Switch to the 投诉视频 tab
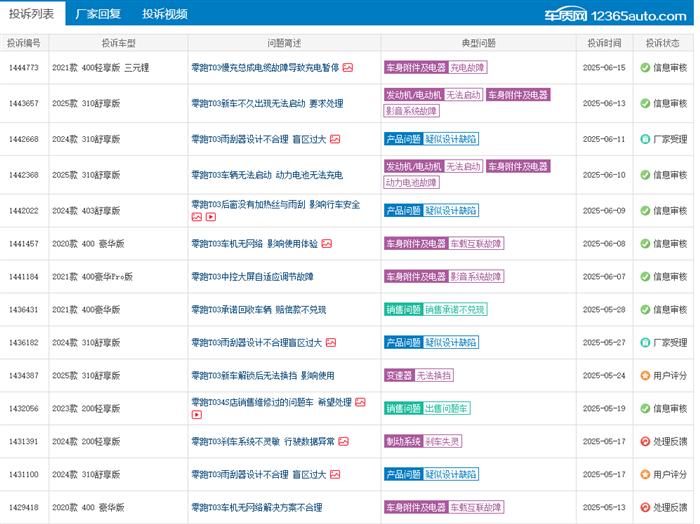Viewport: 700px width, 524px height. [165, 14]
